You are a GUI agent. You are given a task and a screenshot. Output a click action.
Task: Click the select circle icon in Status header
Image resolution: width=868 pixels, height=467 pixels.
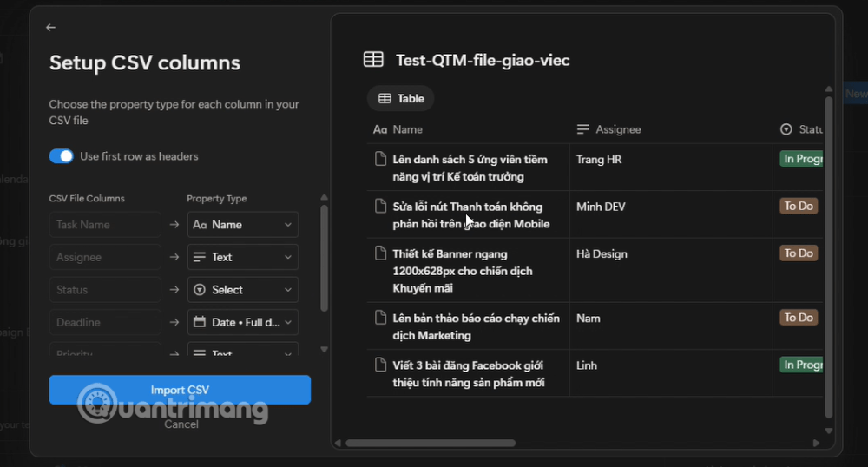click(786, 129)
